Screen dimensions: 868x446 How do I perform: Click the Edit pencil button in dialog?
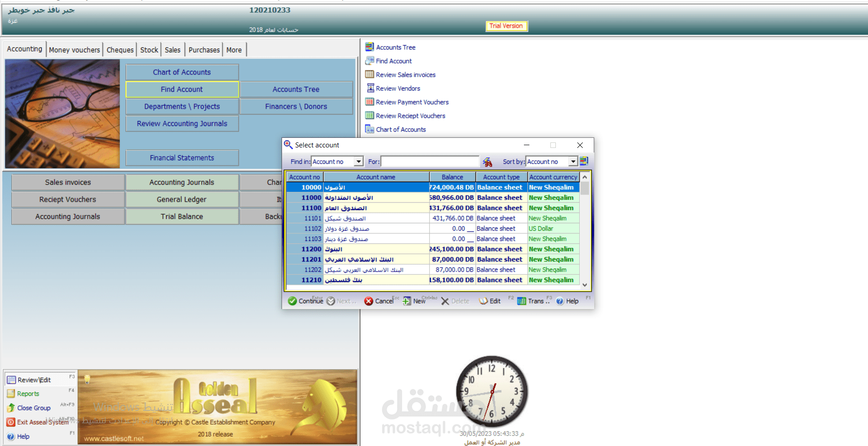pos(484,301)
